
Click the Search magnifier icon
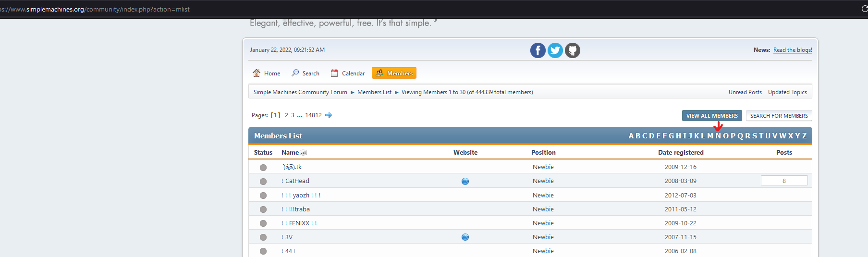[295, 73]
